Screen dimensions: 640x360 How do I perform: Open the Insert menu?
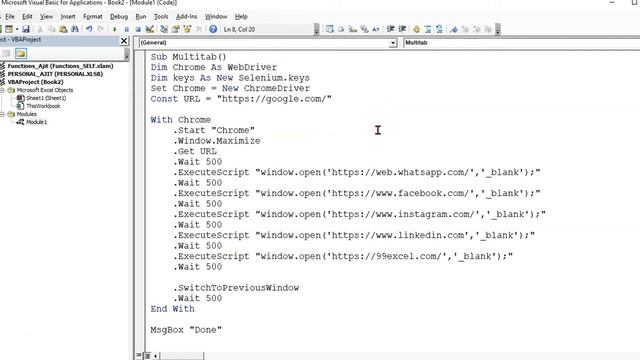coord(68,17)
